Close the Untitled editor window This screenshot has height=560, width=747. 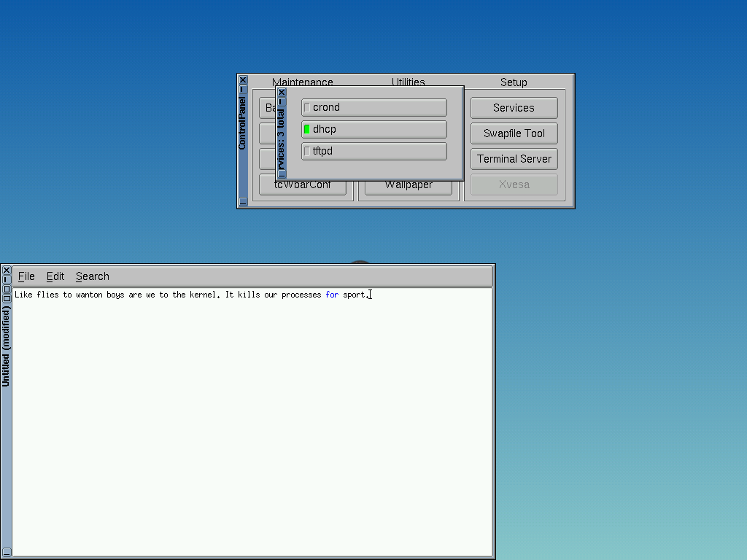pyautogui.click(x=6, y=271)
